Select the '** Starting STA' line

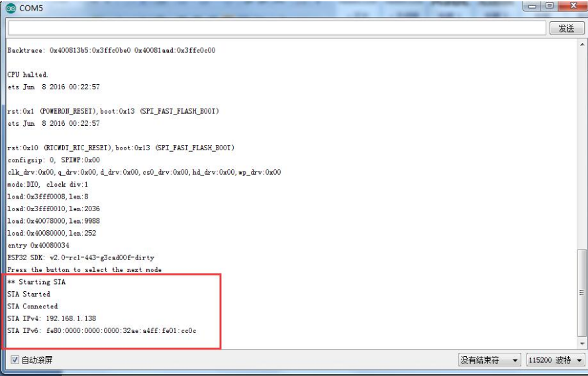(36, 282)
